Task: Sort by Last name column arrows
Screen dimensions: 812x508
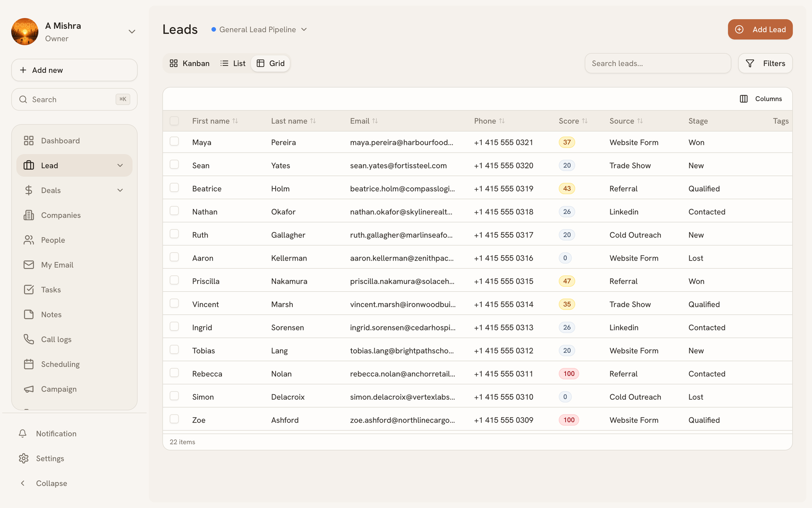Action: [313, 121]
